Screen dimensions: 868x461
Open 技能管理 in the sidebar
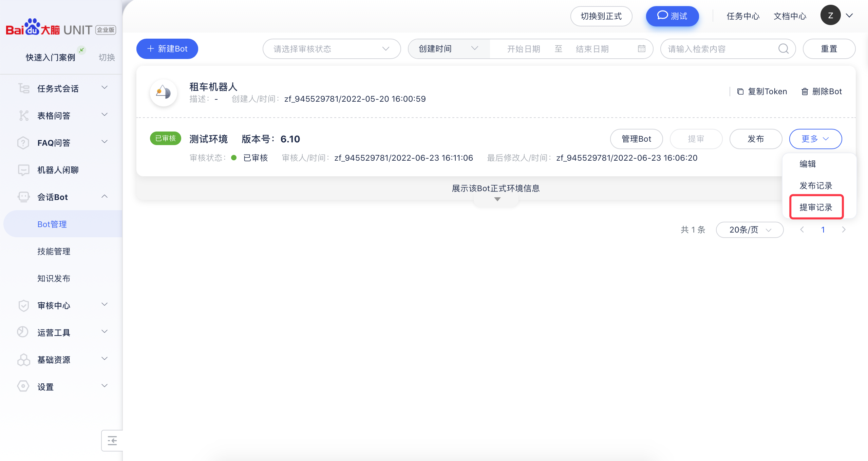(54, 251)
